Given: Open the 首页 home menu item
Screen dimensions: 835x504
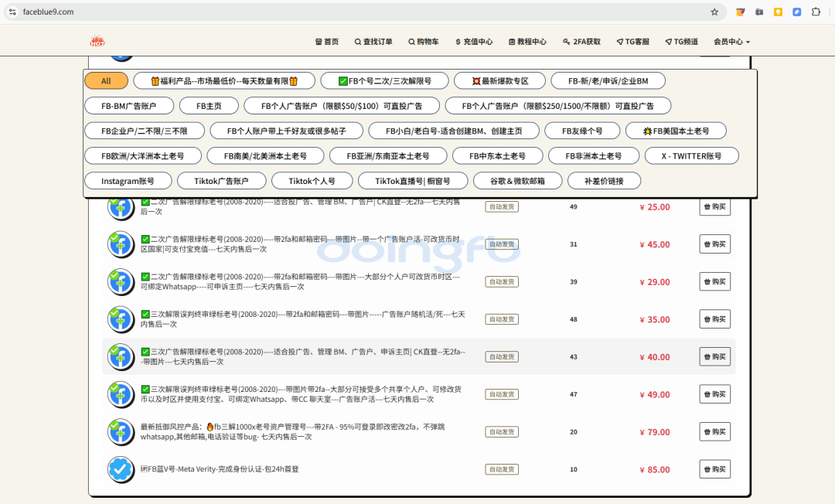Looking at the screenshot, I should pos(327,42).
